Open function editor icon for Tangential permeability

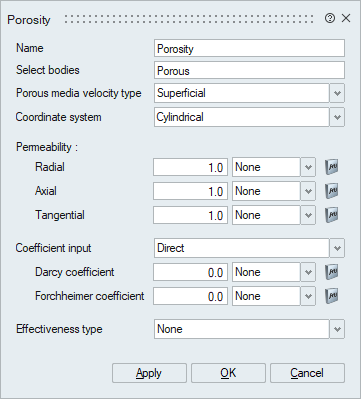point(332,215)
